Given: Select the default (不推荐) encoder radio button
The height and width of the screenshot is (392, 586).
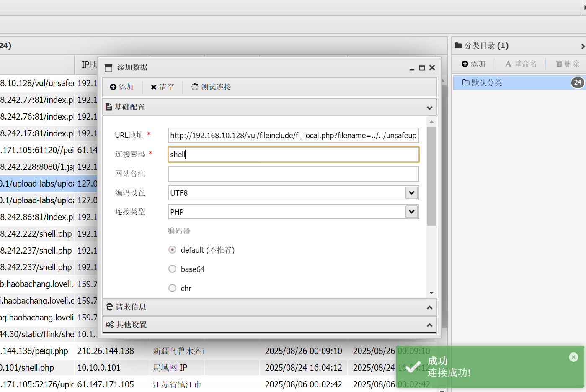Looking at the screenshot, I should (172, 250).
